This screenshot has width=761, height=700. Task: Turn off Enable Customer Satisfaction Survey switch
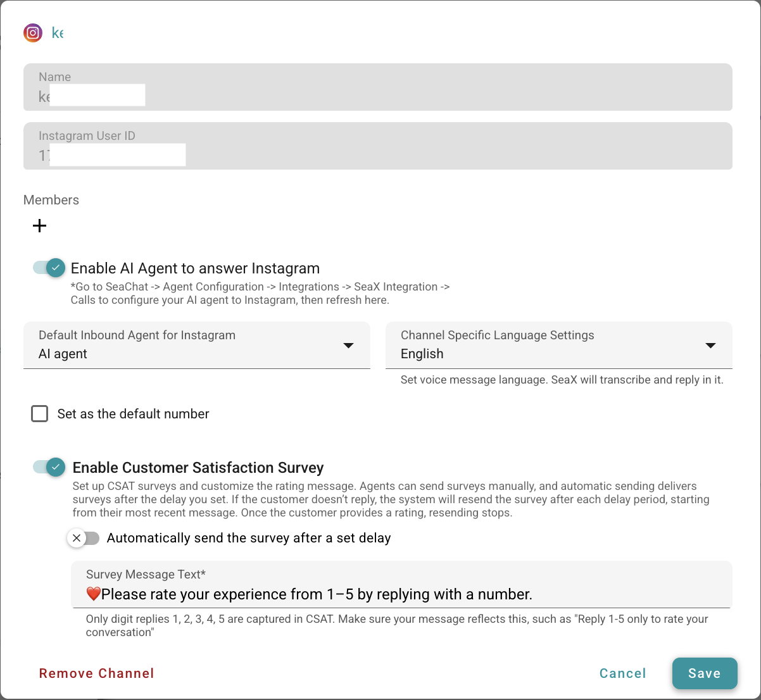coord(49,467)
